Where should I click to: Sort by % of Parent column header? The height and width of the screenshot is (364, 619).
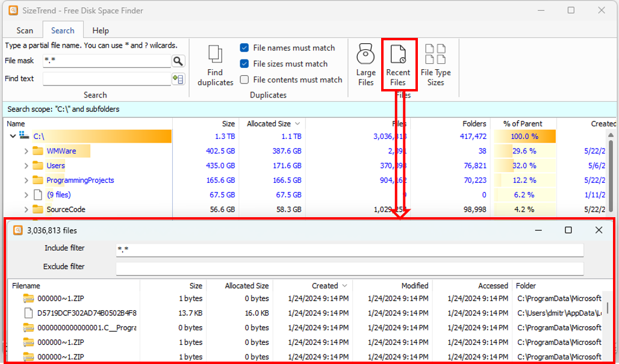click(523, 124)
